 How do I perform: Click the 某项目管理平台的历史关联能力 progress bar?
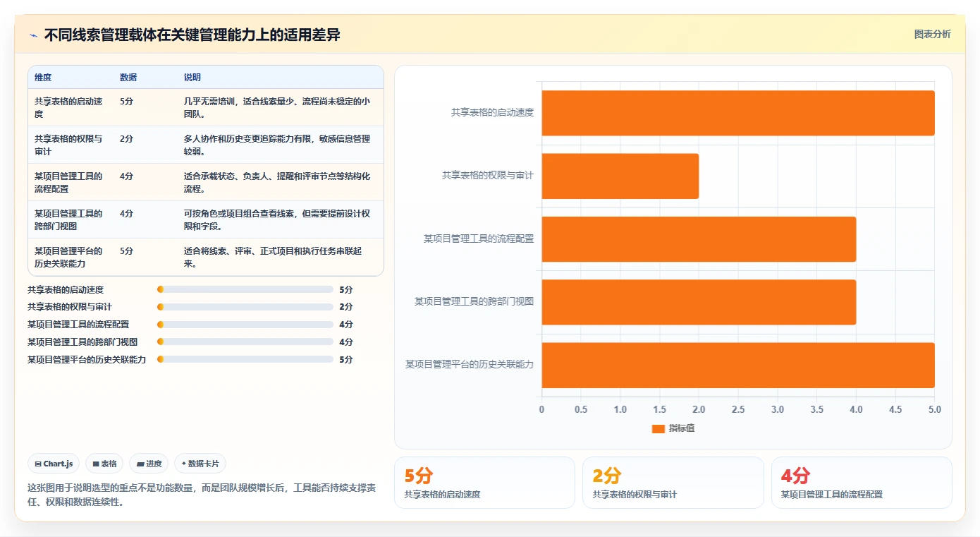(x=245, y=359)
